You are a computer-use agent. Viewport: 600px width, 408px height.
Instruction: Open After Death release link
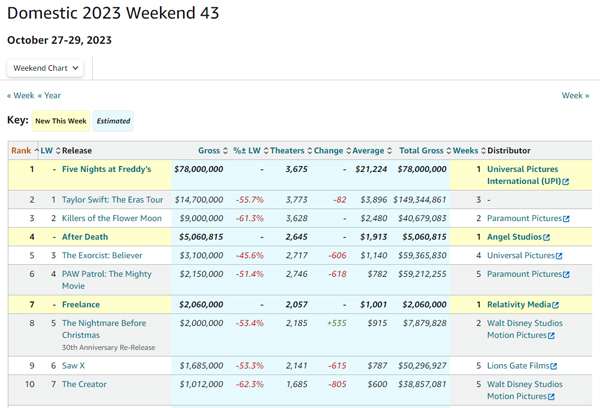pyautogui.click(x=85, y=237)
